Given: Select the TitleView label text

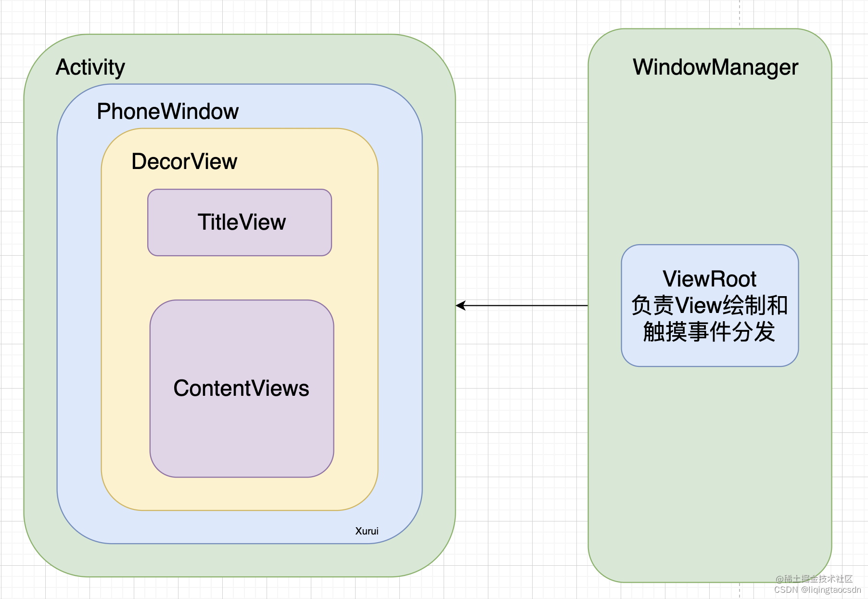Looking at the screenshot, I should [242, 222].
